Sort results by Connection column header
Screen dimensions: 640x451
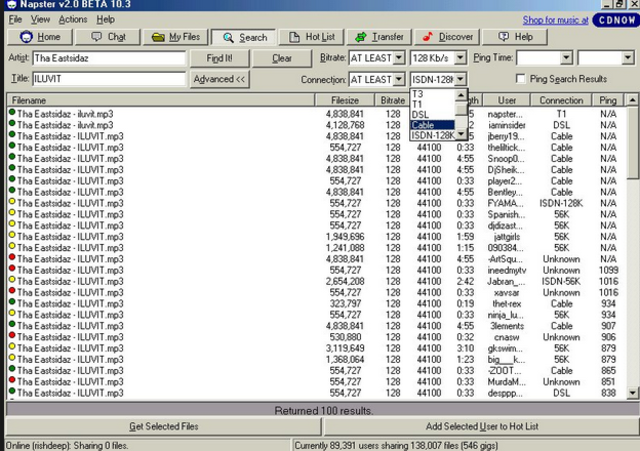561,100
